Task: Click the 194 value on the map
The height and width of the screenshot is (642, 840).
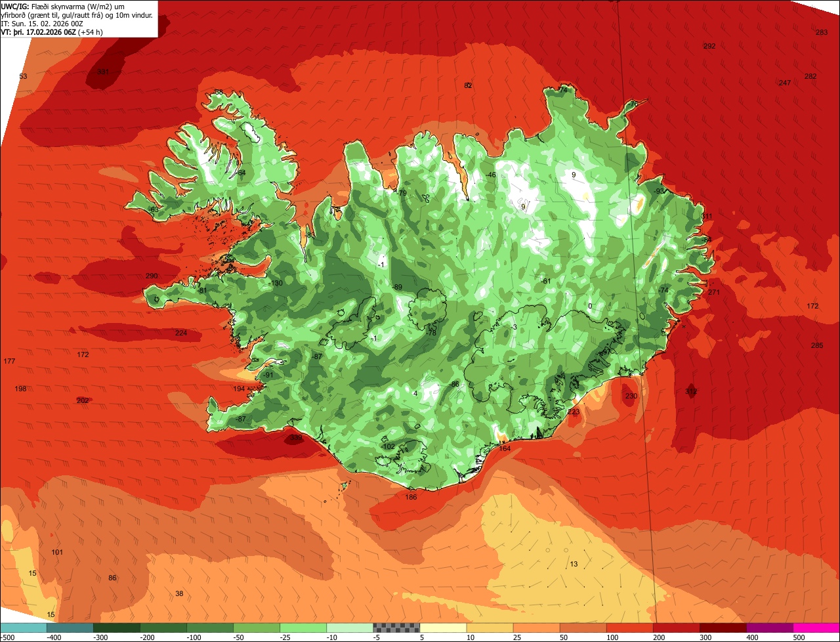Action: 239,389
